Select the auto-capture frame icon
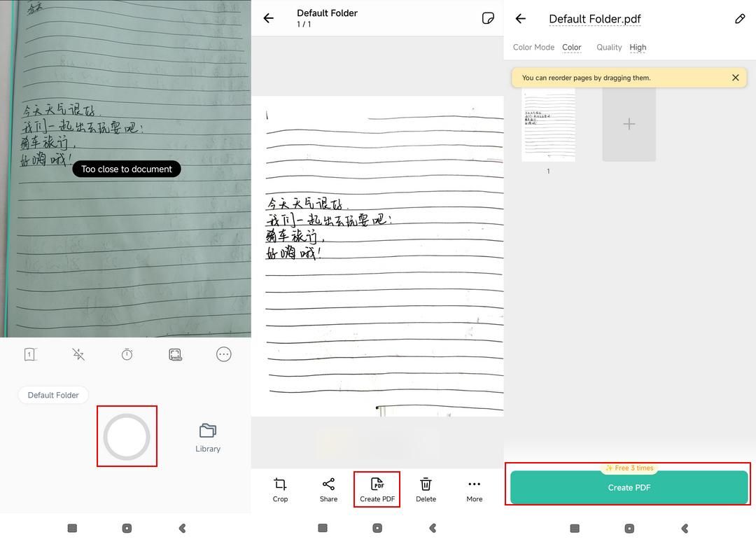This screenshot has height=544, width=756. coord(175,354)
